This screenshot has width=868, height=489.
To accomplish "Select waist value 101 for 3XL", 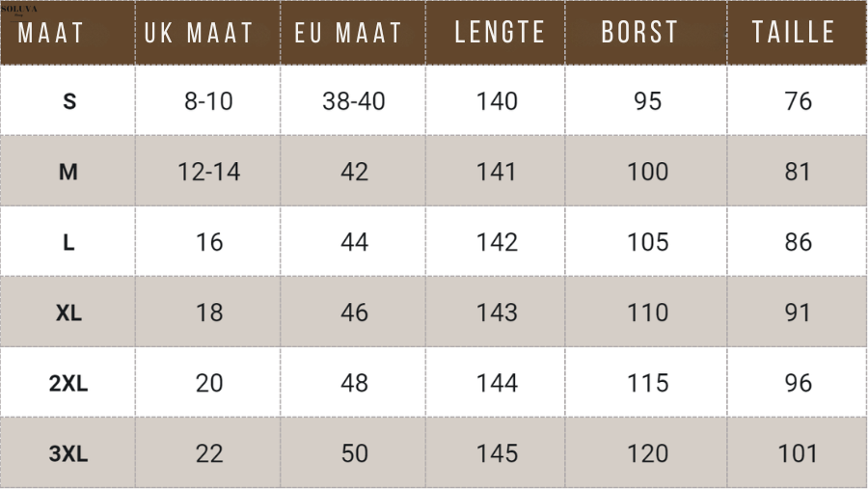I will (x=798, y=453).
